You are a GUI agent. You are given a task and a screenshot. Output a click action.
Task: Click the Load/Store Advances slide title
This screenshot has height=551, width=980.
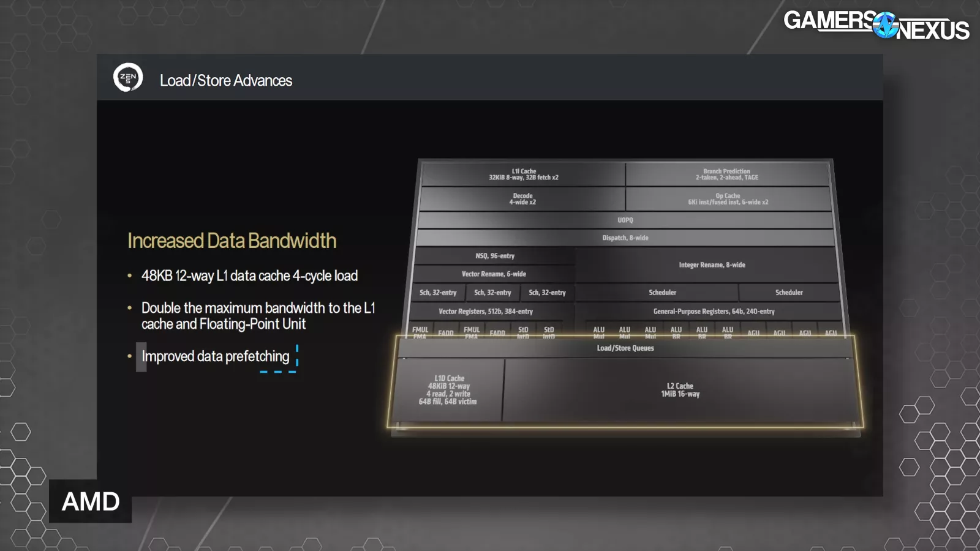[226, 80]
